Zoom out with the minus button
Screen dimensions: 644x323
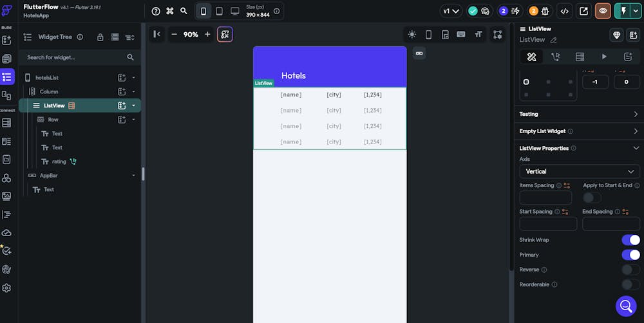pos(174,35)
